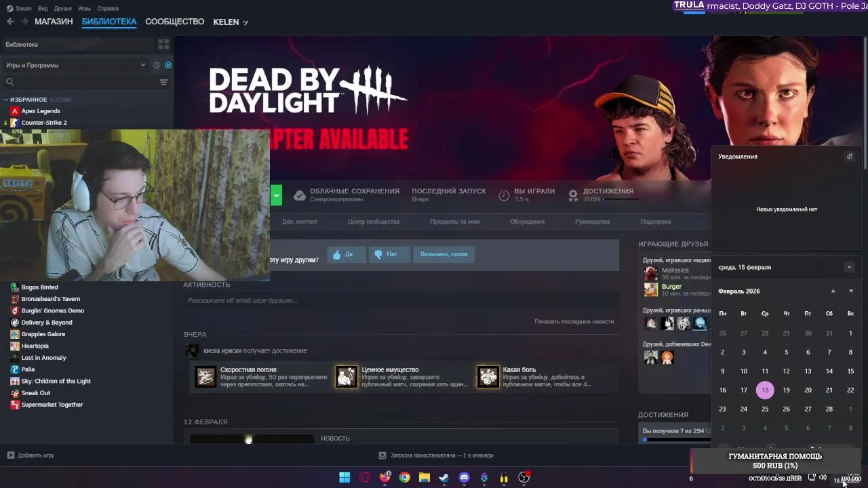This screenshot has width=868, height=488.
Task: Select Burglin' Gnomes Demo
Action: click(53, 310)
